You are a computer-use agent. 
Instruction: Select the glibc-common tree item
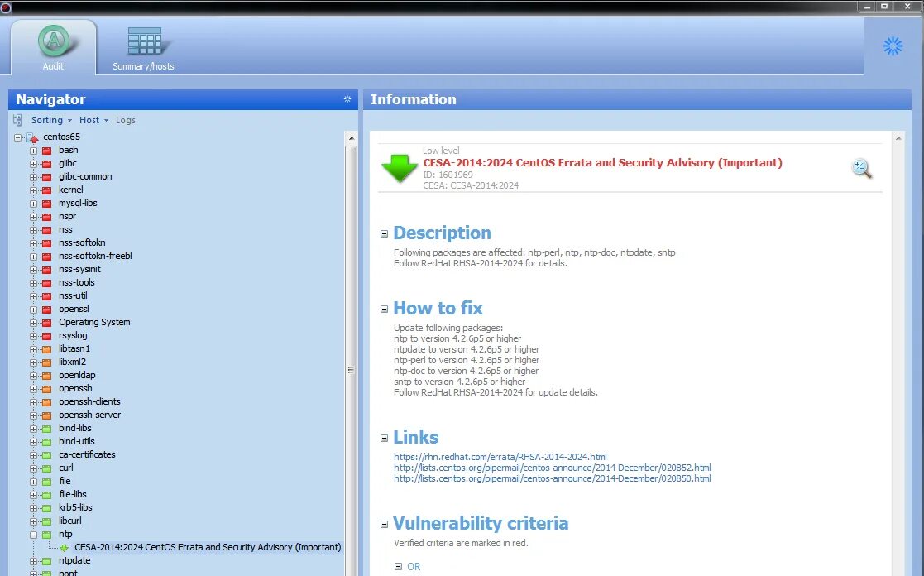[85, 177]
